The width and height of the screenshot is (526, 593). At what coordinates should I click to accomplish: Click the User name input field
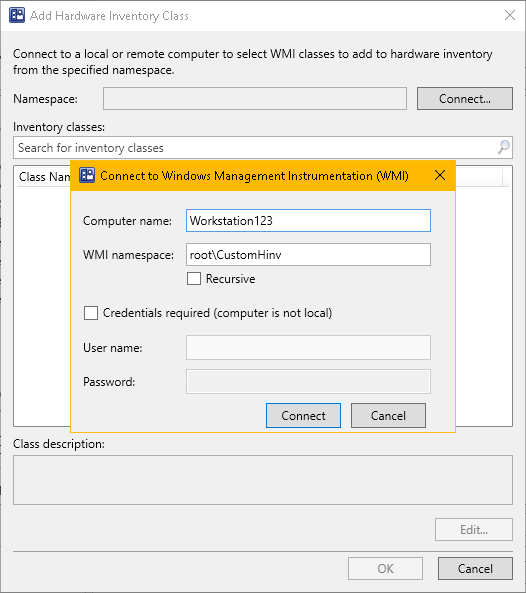308,348
